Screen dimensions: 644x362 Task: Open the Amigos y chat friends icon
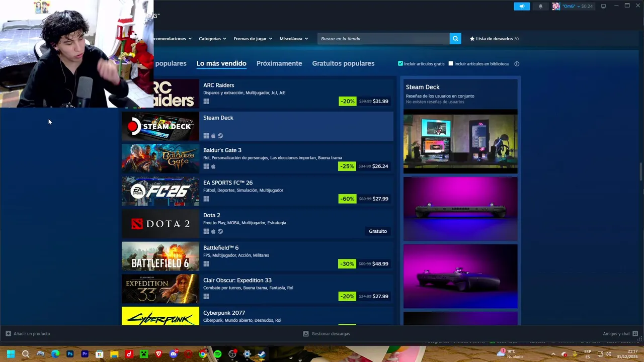point(635,334)
